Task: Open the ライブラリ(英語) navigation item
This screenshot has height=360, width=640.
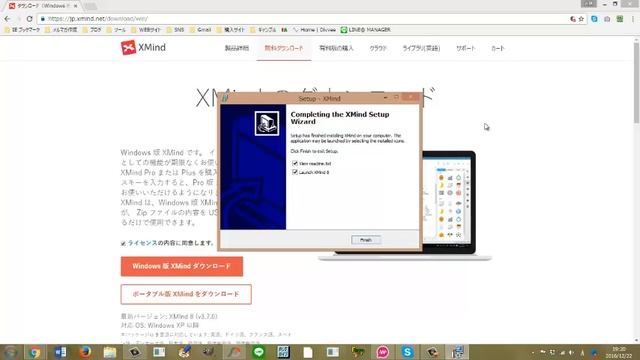Action: pyautogui.click(x=421, y=48)
